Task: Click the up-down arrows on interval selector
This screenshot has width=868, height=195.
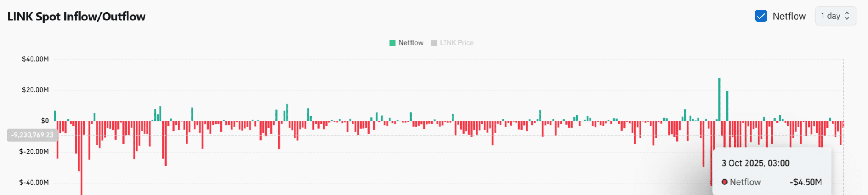Action: coord(847,16)
